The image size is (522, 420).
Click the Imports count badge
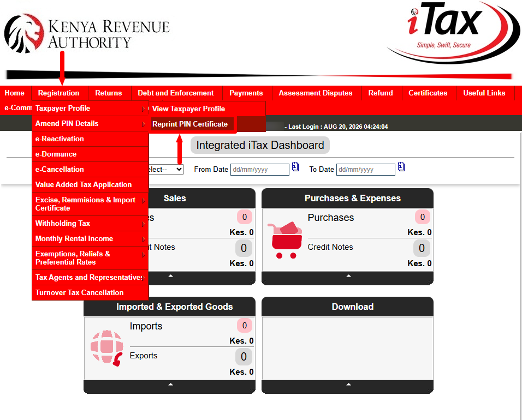point(245,326)
